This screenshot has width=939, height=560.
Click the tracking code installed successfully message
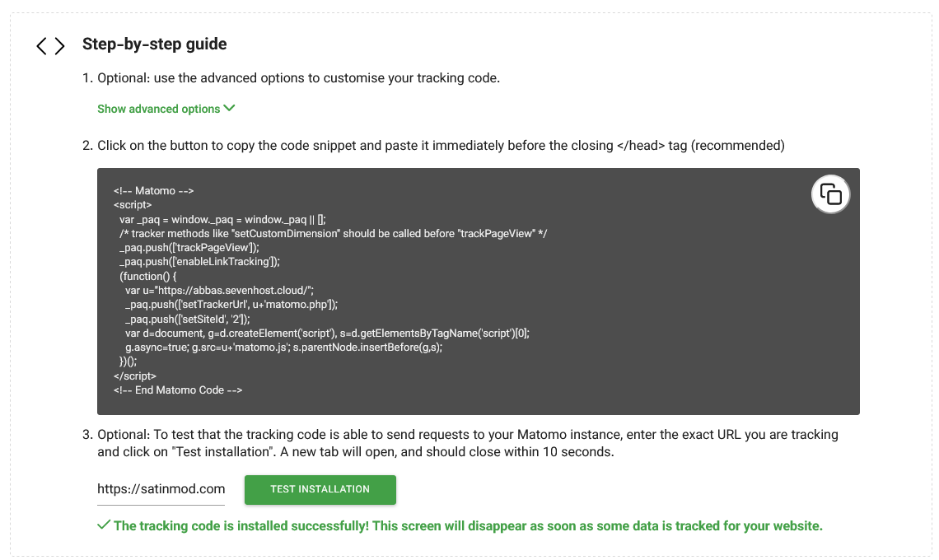468,526
